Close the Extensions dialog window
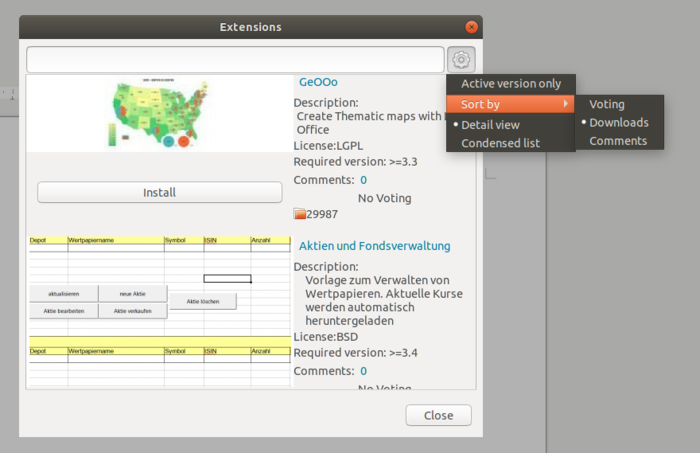The image size is (700, 453). [x=471, y=27]
